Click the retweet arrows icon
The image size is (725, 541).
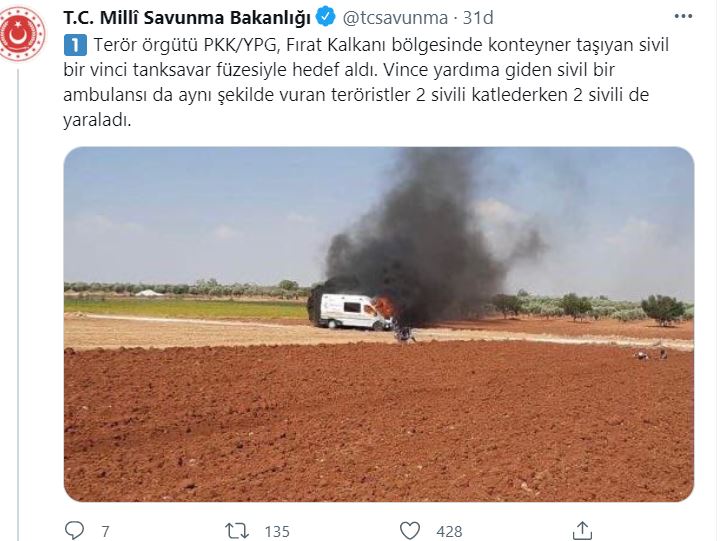tap(237, 531)
